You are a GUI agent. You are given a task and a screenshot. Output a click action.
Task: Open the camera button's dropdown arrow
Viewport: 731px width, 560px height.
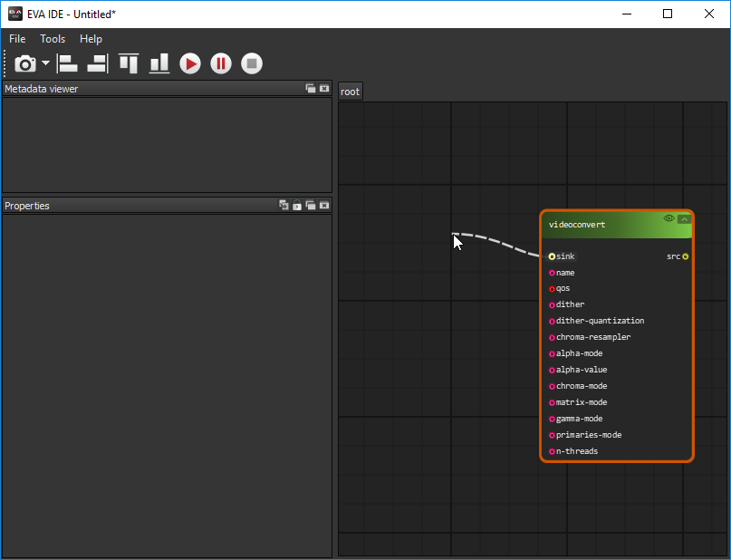pyautogui.click(x=45, y=63)
